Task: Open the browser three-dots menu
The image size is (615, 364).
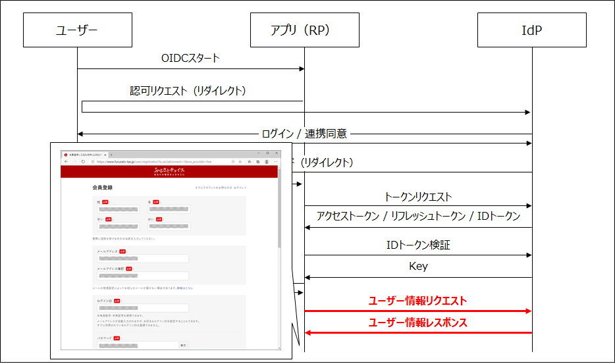Action: [x=275, y=162]
